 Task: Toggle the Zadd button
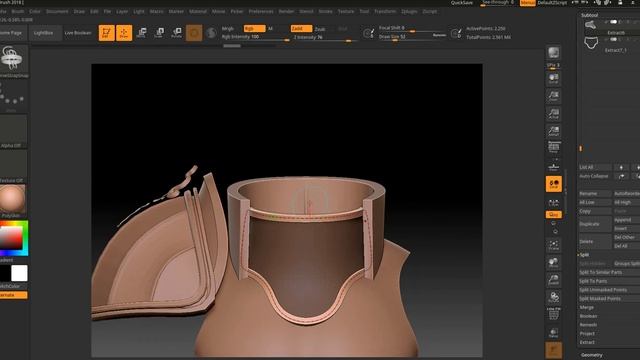(x=301, y=29)
